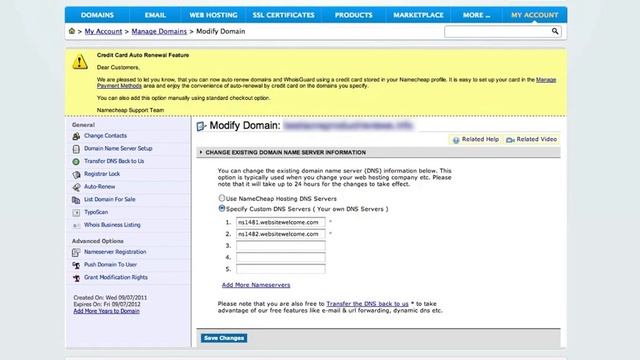Open Domain Name Server Setup link
640x360 pixels.
tap(118, 149)
